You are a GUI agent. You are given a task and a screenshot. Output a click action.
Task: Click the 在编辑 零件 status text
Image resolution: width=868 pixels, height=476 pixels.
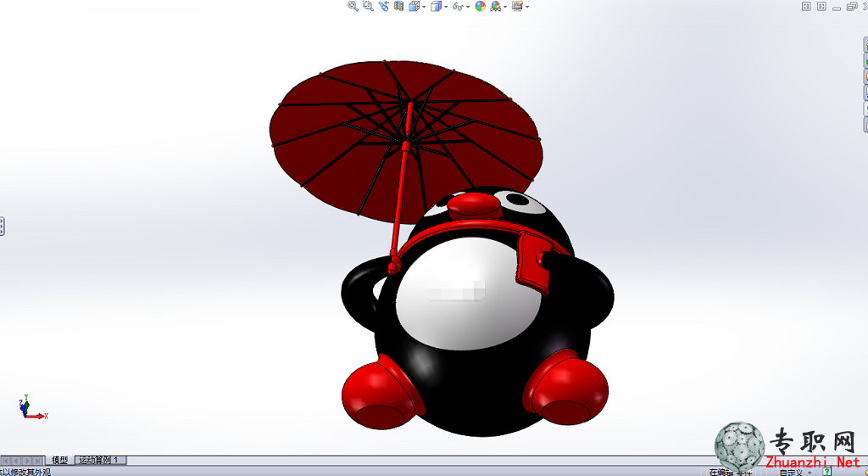730,473
